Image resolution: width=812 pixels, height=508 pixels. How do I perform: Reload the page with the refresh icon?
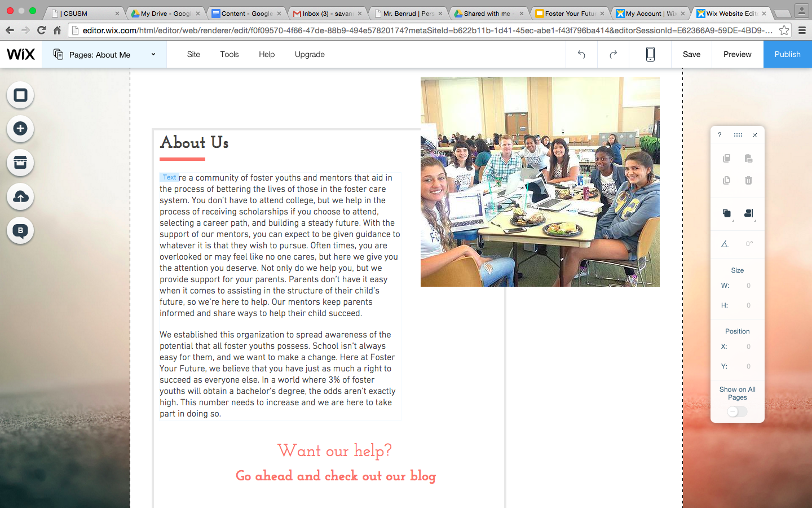pos(41,30)
